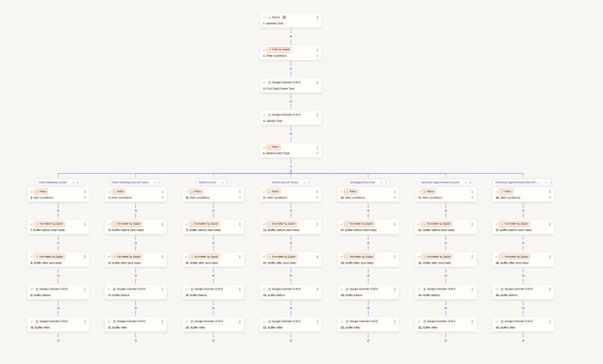Open step 35 Buffer After card
Image resolution: width=603 pixels, height=364 pixels.
click(x=446, y=325)
